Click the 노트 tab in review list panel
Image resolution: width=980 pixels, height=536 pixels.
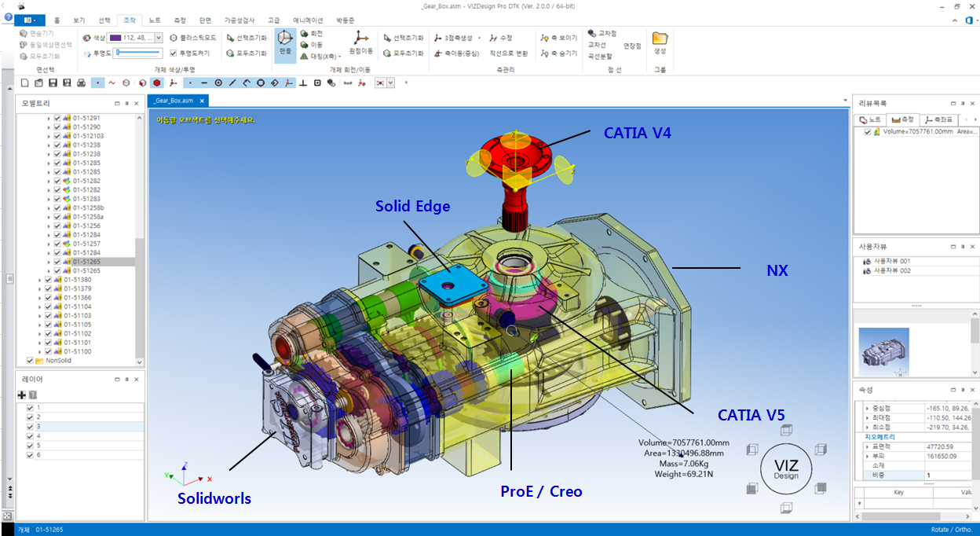(870, 119)
